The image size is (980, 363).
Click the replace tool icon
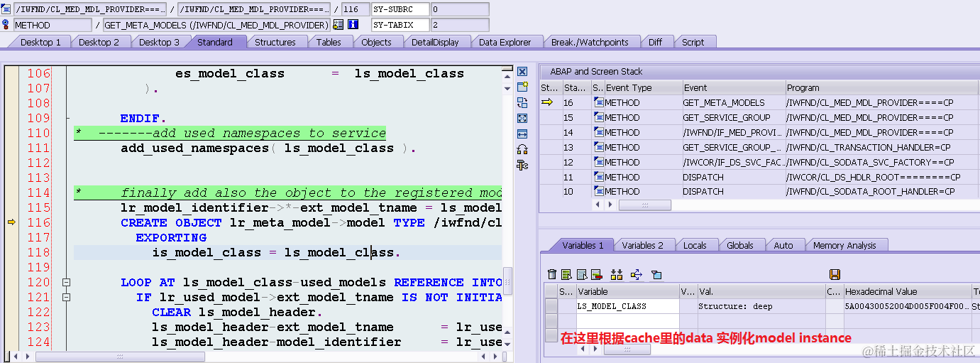click(x=522, y=103)
